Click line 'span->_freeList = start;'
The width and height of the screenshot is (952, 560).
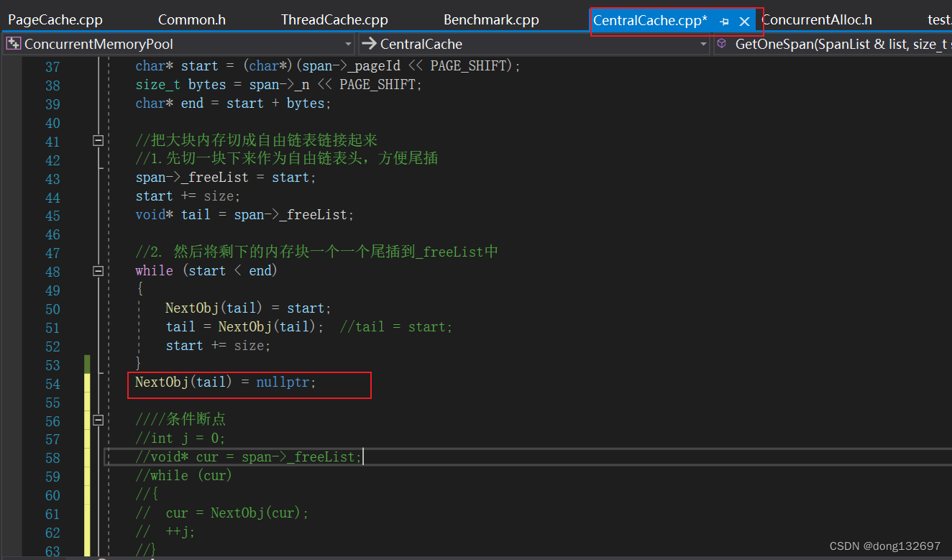coord(226,178)
